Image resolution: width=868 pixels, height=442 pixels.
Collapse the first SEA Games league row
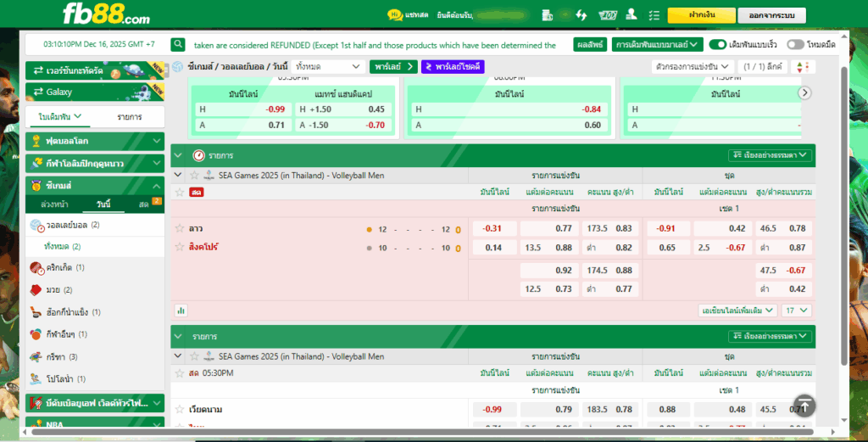point(178,175)
